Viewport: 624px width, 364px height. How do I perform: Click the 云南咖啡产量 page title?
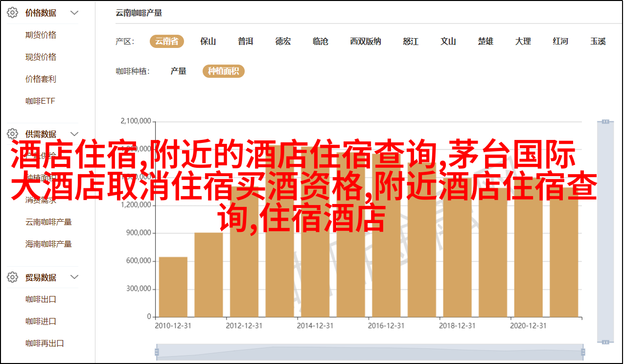[139, 13]
